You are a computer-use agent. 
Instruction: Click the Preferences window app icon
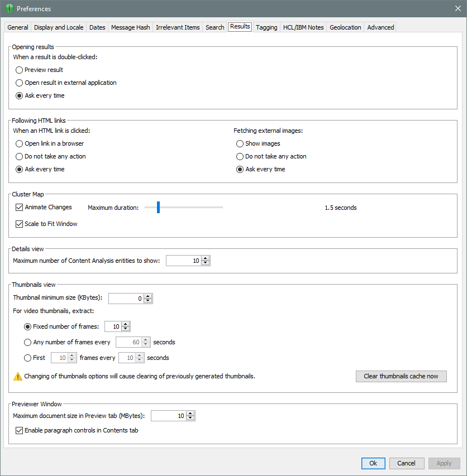(x=9, y=9)
